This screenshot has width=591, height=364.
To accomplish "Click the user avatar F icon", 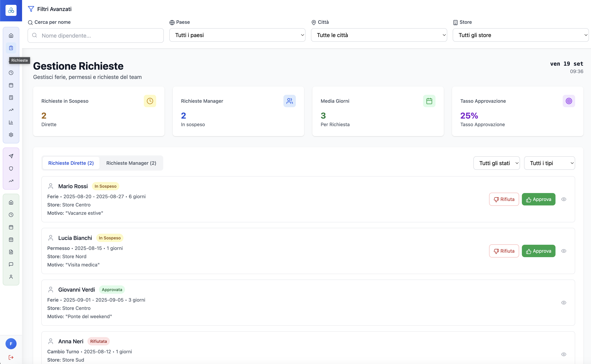I will click(x=11, y=343).
